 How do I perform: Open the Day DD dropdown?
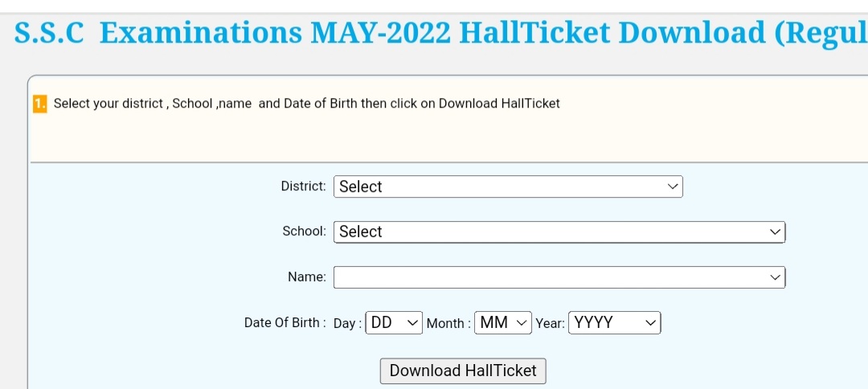pyautogui.click(x=394, y=323)
